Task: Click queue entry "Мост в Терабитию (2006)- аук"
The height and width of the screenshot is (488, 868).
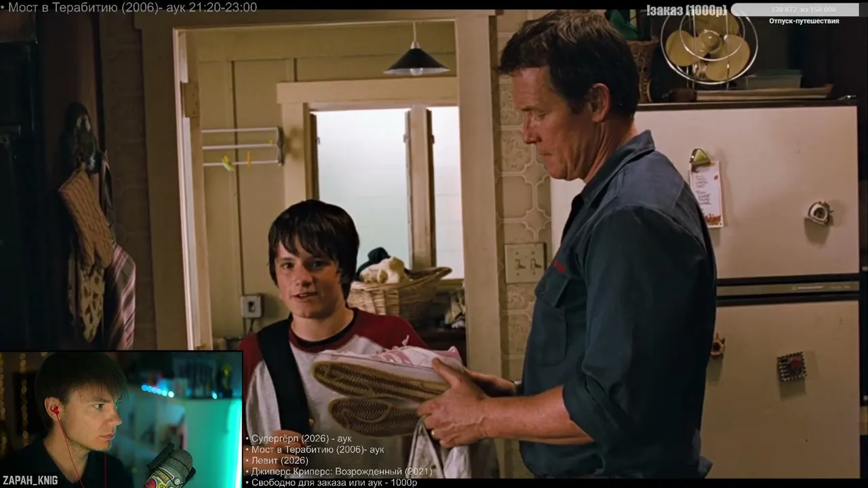Action: pos(317,449)
